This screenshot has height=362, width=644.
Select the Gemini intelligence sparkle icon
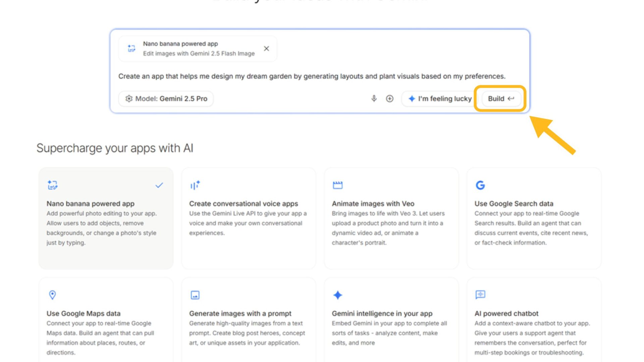(338, 295)
